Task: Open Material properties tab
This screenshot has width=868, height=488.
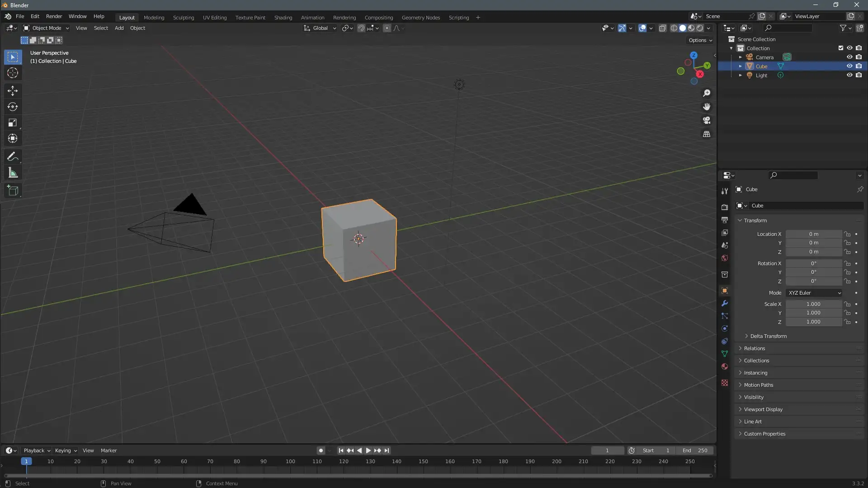Action: pyautogui.click(x=725, y=366)
